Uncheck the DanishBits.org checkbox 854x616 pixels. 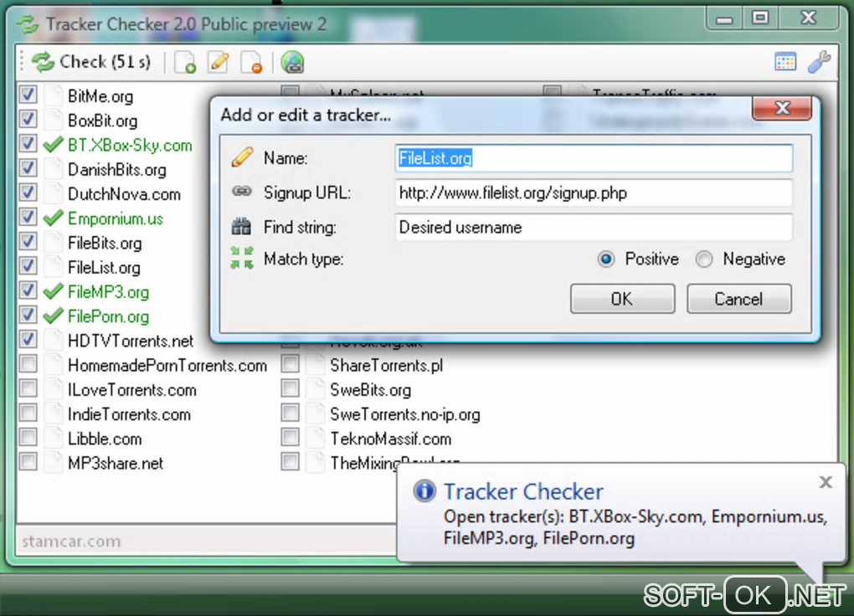28,168
